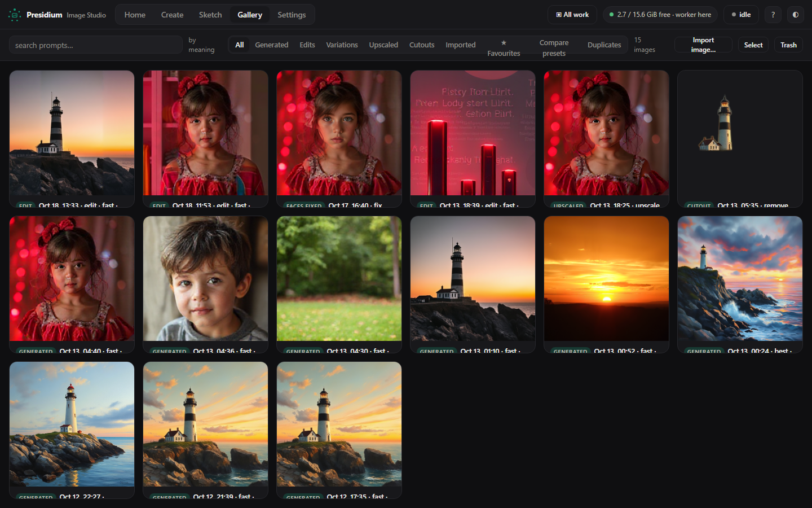The width and height of the screenshot is (812, 508).
Task: Show the Duplicates filter
Action: click(x=604, y=45)
